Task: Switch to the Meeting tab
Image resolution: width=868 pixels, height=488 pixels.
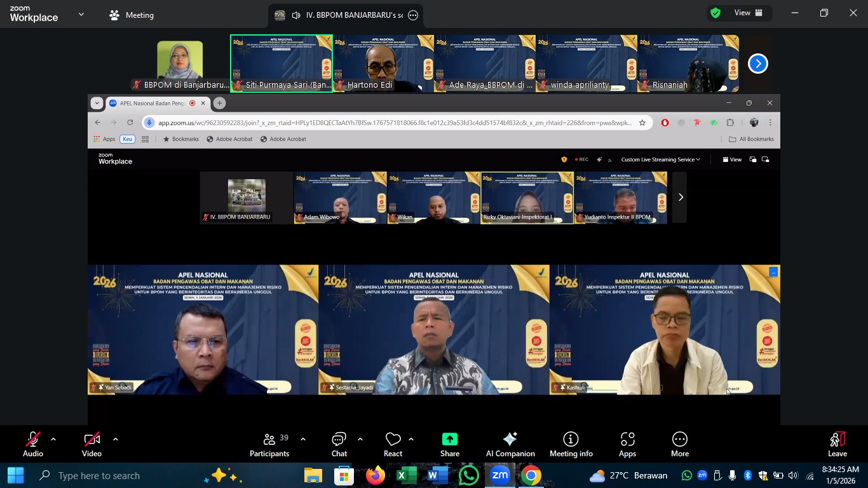Action: (132, 15)
